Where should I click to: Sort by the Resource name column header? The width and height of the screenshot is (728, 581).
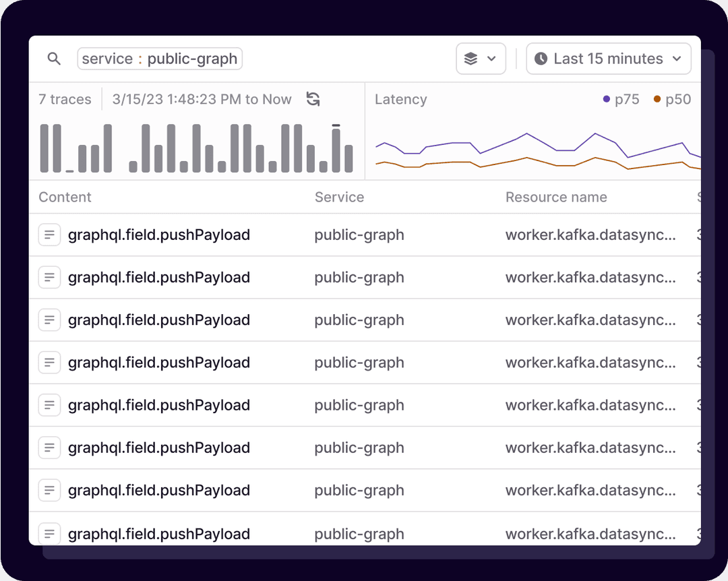coord(556,197)
